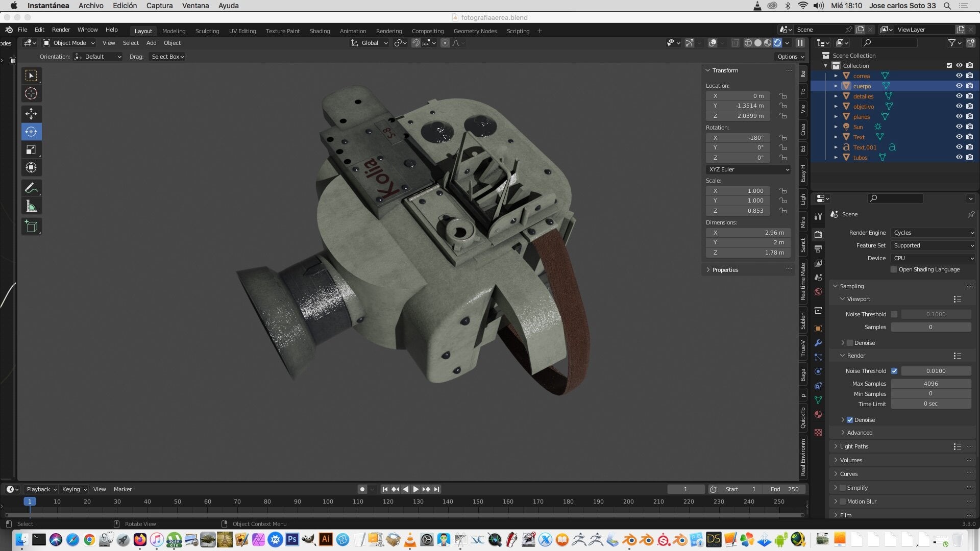The image size is (980, 551).
Task: Open the XYZ Euler rotation mode dropdown
Action: pos(748,169)
